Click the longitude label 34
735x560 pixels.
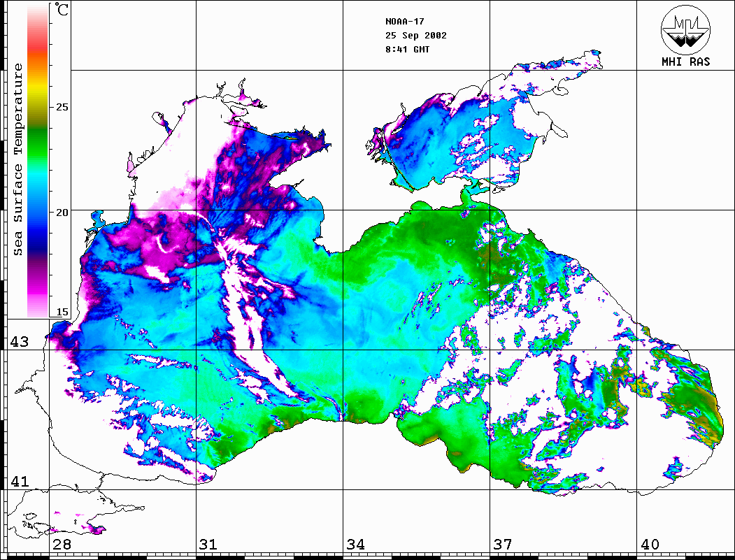[355, 544]
